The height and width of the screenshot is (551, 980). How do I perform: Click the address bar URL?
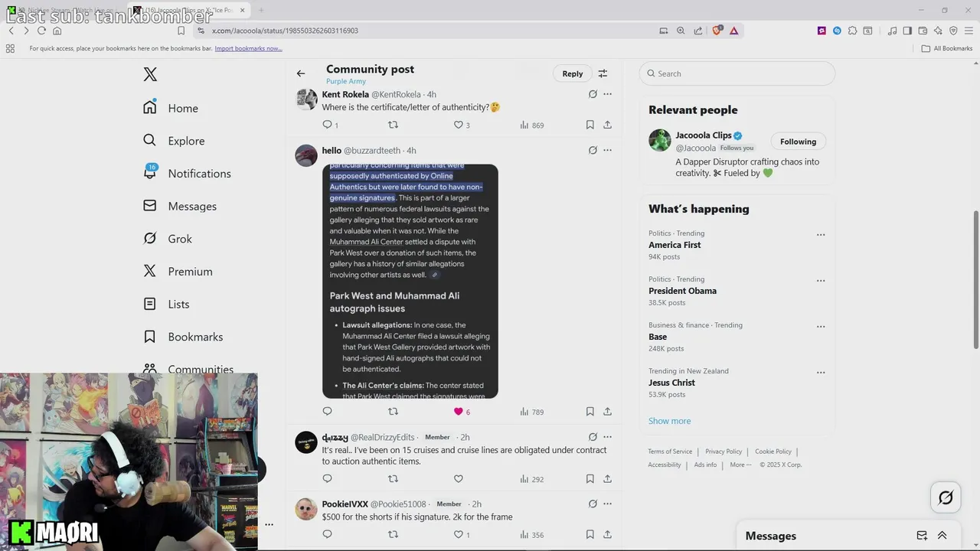click(x=285, y=31)
